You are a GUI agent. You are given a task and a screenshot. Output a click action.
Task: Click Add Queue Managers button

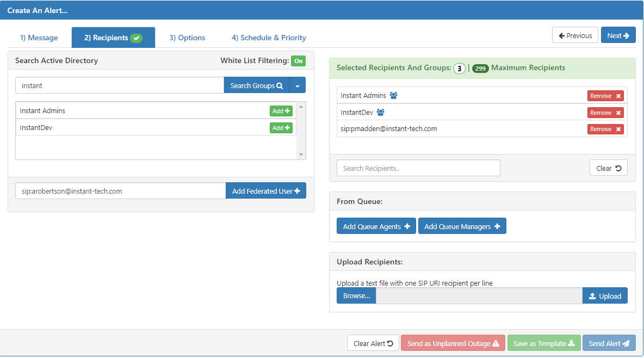coord(462,226)
